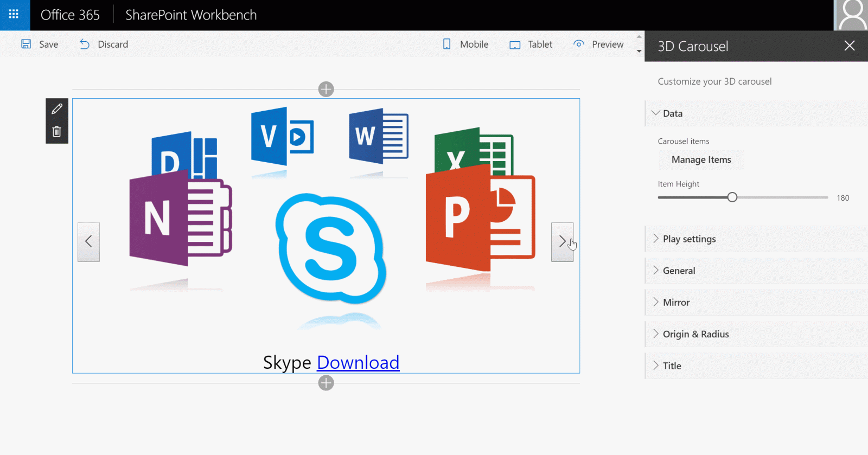
Task: Click toolbar scroll up arrow
Action: point(639,37)
